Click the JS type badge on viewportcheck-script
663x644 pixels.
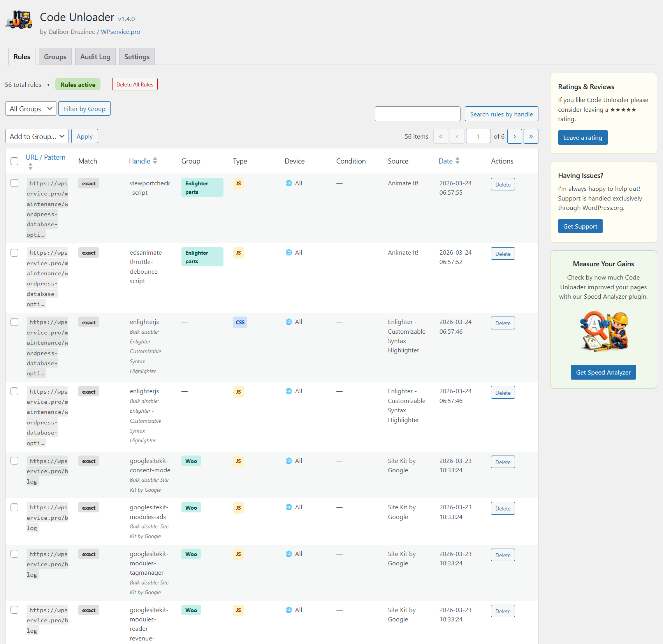tap(238, 183)
